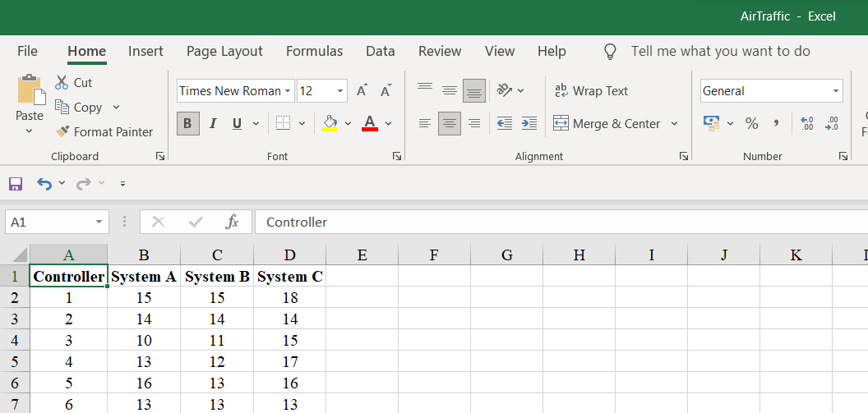Click the Copy icon
Screen dimensions: 868x413
click(62, 108)
